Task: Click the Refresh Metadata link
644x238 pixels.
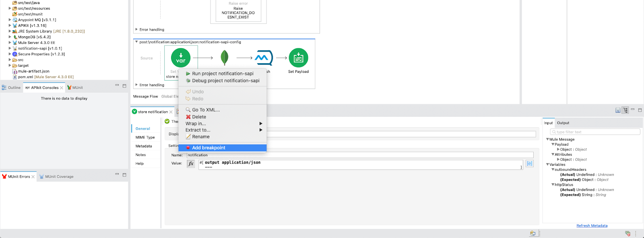Action: pyautogui.click(x=592, y=226)
